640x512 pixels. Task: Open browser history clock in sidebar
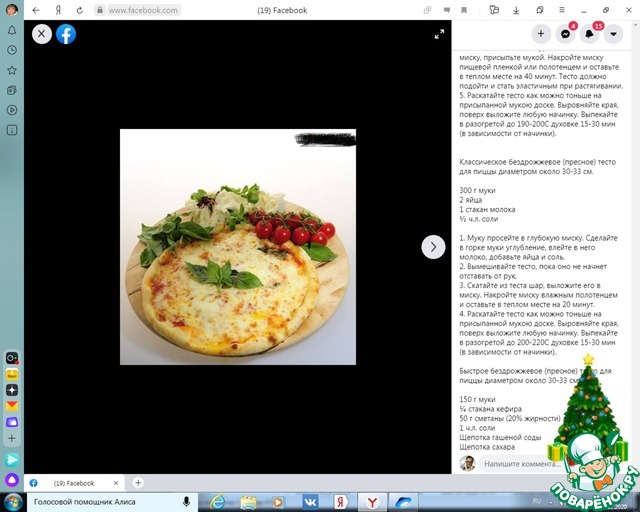[12, 50]
